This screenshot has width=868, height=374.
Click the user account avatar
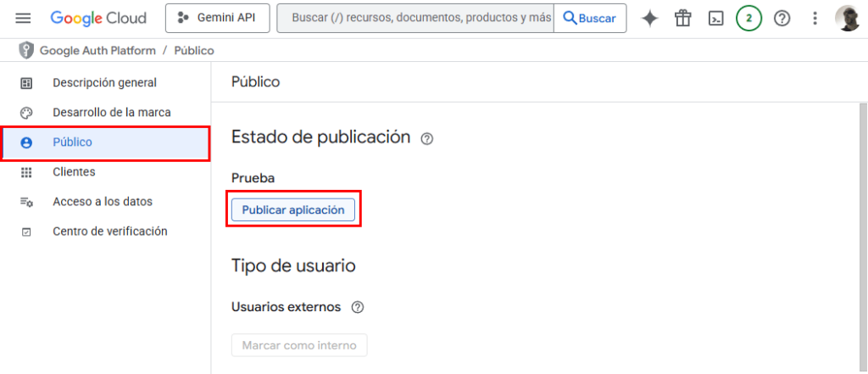[847, 18]
